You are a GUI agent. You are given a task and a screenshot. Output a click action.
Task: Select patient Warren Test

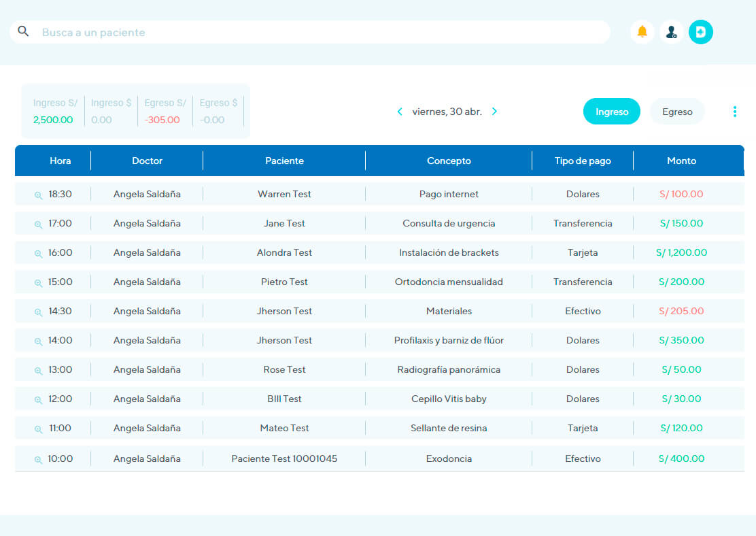[x=284, y=194]
